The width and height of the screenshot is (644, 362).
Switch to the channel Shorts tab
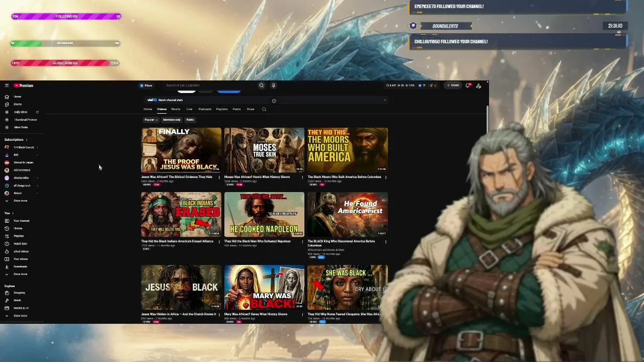176,109
